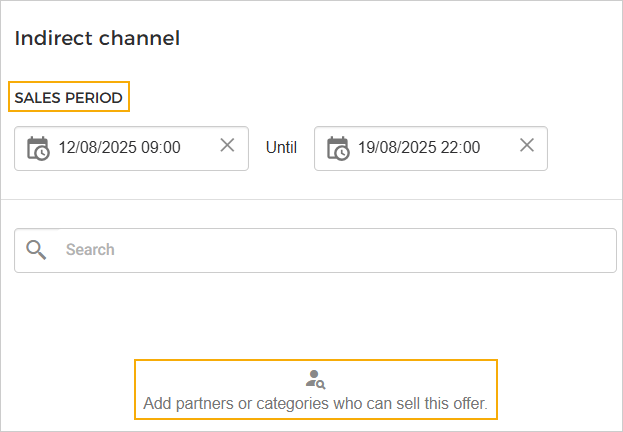Click the Search placeholder text

[x=90, y=250]
